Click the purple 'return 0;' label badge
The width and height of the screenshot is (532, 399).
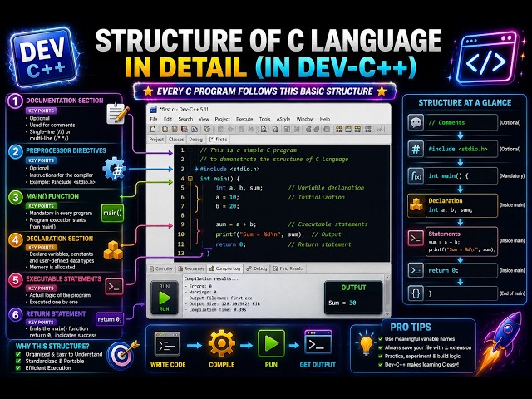coord(109,319)
